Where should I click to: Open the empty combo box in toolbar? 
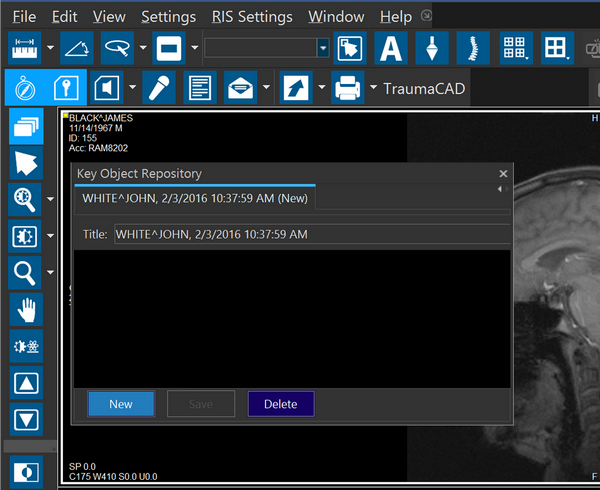(x=266, y=48)
